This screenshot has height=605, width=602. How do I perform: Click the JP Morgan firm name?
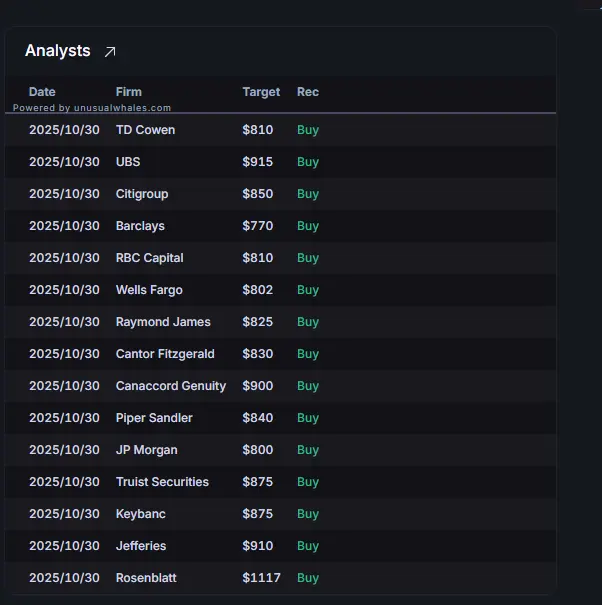pyautogui.click(x=146, y=450)
